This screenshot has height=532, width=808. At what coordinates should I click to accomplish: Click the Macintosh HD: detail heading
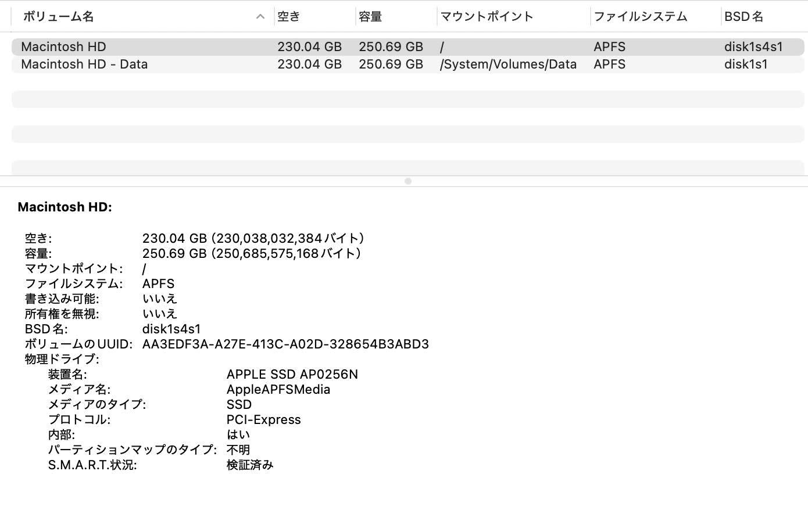pos(65,207)
